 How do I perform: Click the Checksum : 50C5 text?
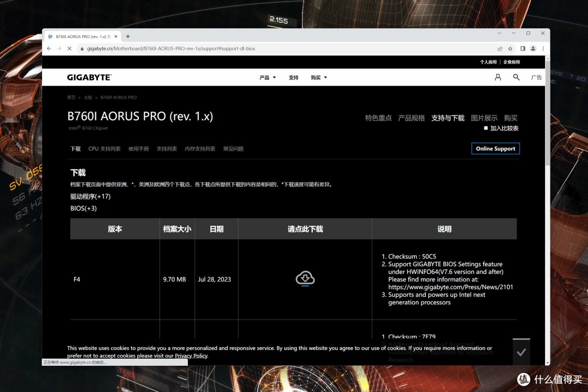[x=412, y=256]
